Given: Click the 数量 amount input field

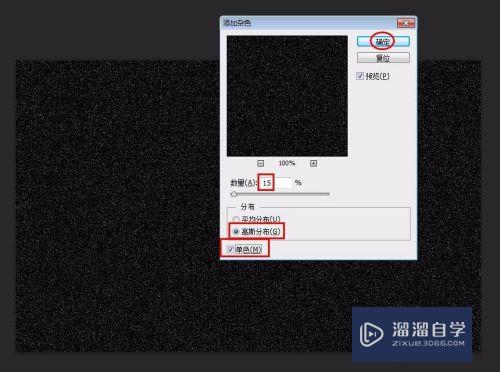Looking at the screenshot, I should 275,183.
